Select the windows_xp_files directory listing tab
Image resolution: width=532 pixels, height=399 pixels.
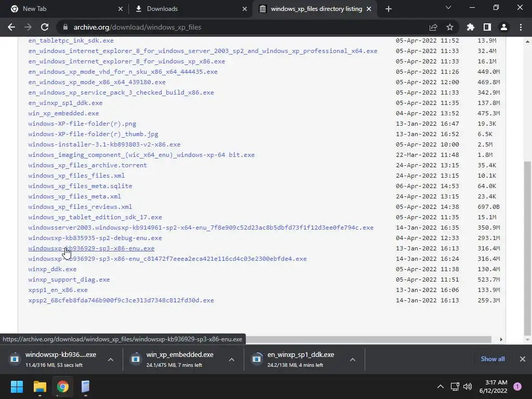(316, 9)
